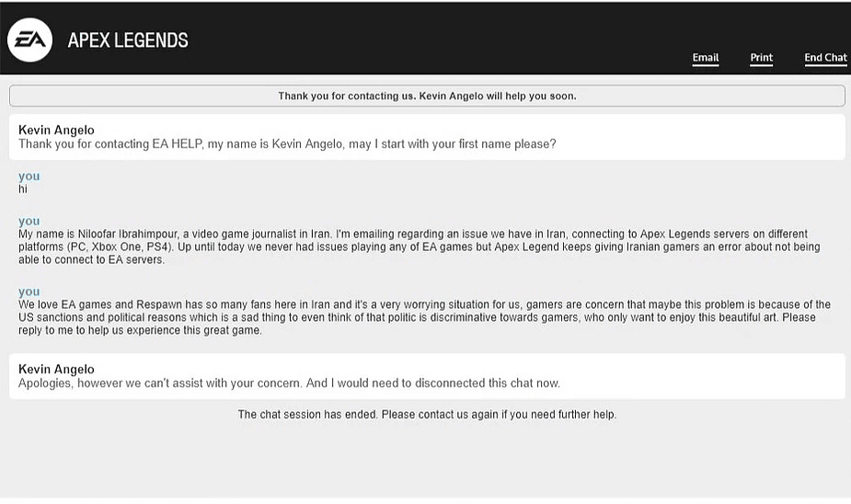The width and height of the screenshot is (851, 504).
Task: Select the Print link in header
Action: tap(761, 58)
